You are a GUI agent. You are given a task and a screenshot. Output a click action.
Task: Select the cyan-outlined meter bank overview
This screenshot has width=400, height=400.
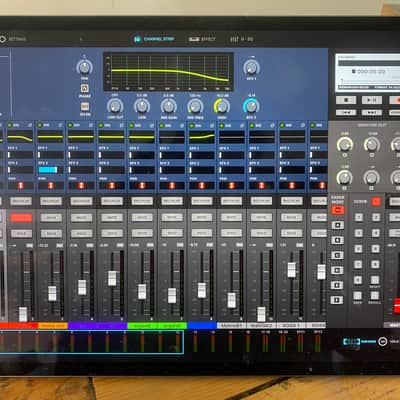[x=92, y=342]
